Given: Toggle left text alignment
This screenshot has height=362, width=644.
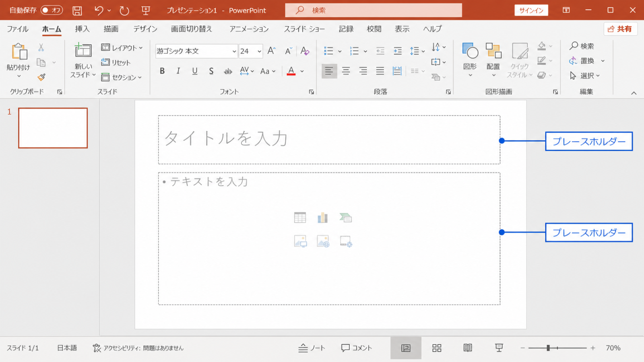Looking at the screenshot, I should pyautogui.click(x=329, y=71).
